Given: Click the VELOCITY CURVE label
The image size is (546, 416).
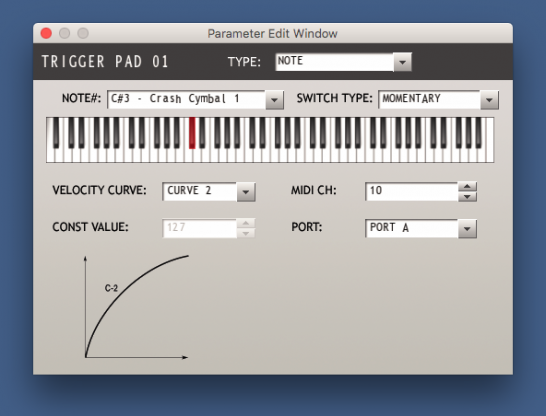Looking at the screenshot, I should pyautogui.click(x=100, y=190).
